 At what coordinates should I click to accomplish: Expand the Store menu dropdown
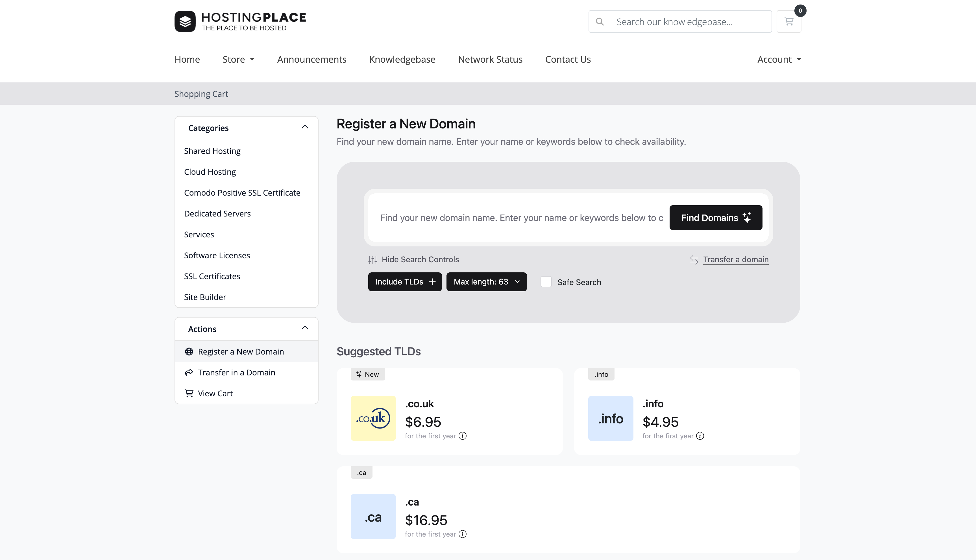(x=239, y=59)
